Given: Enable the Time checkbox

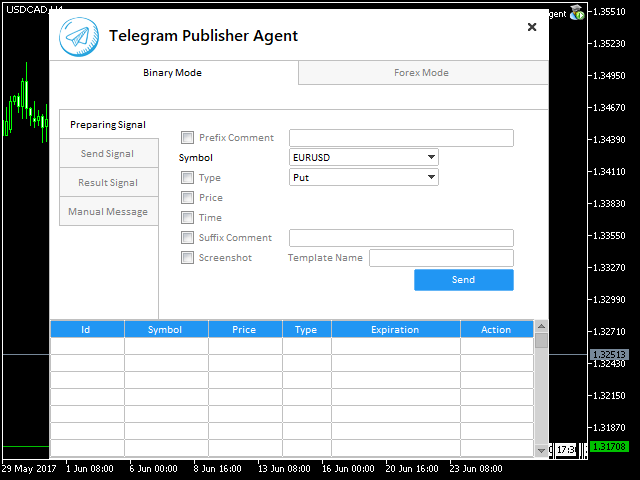Looking at the screenshot, I should (x=187, y=218).
